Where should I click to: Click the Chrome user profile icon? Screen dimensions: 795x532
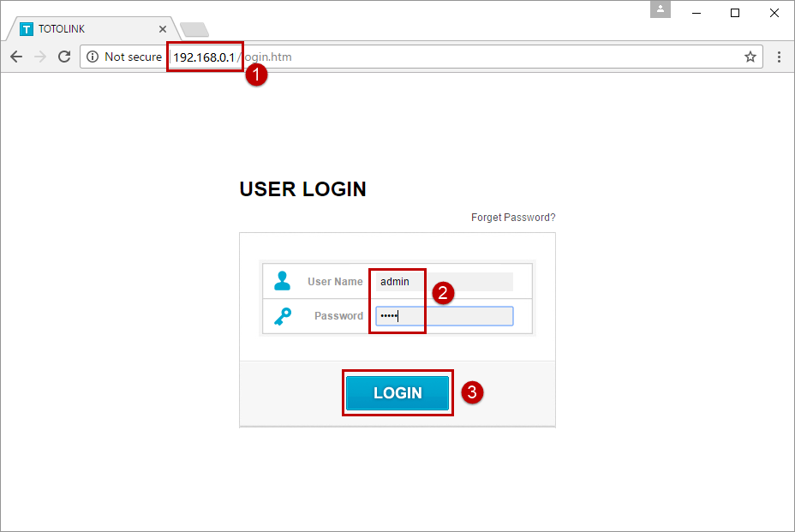(x=660, y=9)
